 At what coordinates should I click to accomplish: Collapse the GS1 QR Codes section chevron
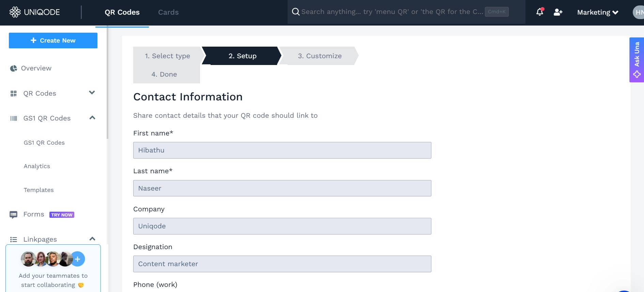[92, 118]
